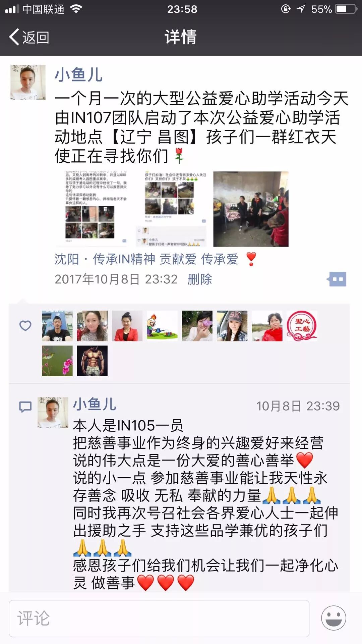Screen dimensions: 362x644
Task: Open the cartoon watering-can avatar in likes
Action: pyautogui.click(x=162, y=326)
